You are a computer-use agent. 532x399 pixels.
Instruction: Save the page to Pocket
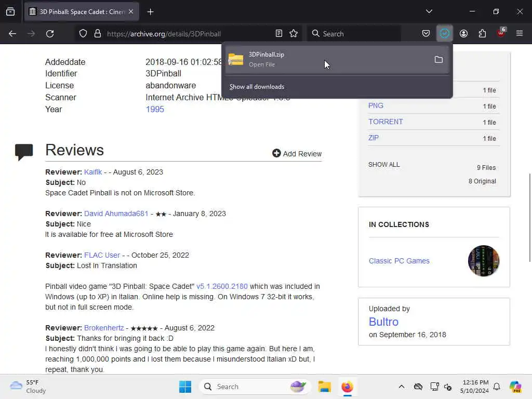426,33
